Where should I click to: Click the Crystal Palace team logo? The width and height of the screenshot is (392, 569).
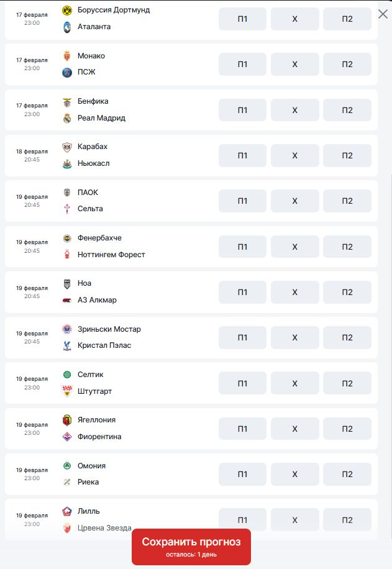pyautogui.click(x=67, y=345)
